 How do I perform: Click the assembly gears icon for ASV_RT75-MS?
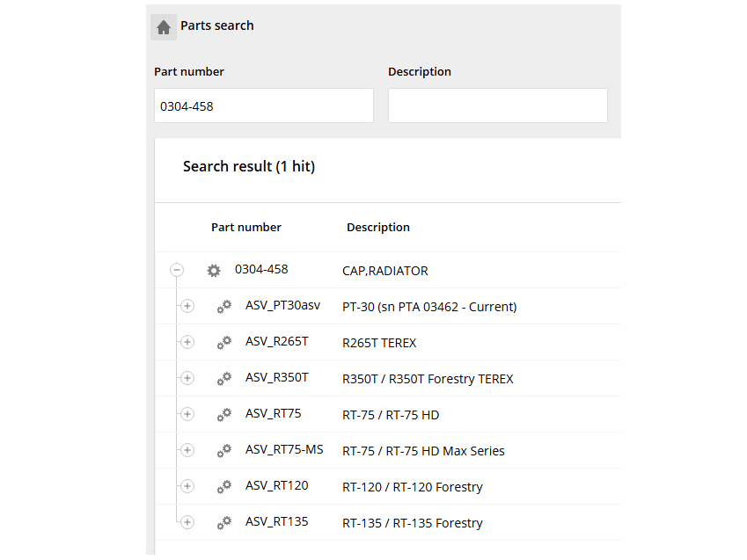pyautogui.click(x=224, y=451)
